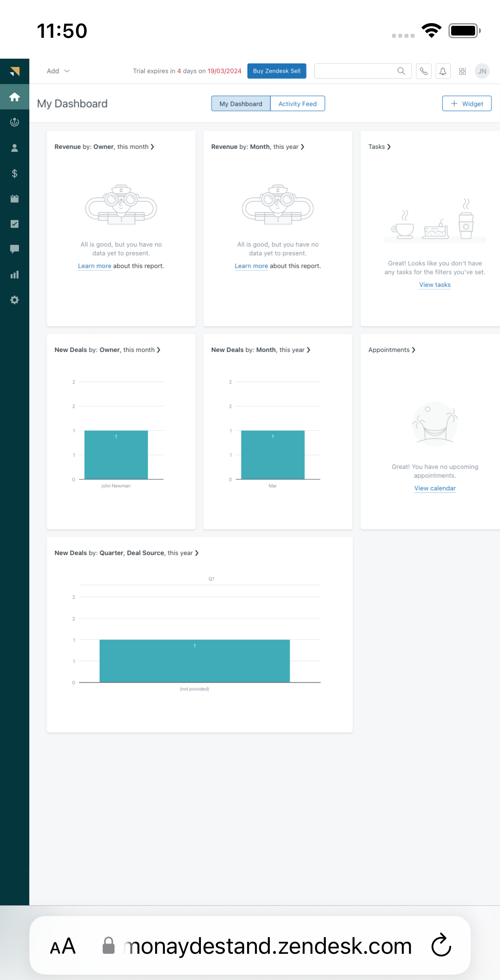Click into the top search field
Screen dimensions: 500x980
(356, 71)
